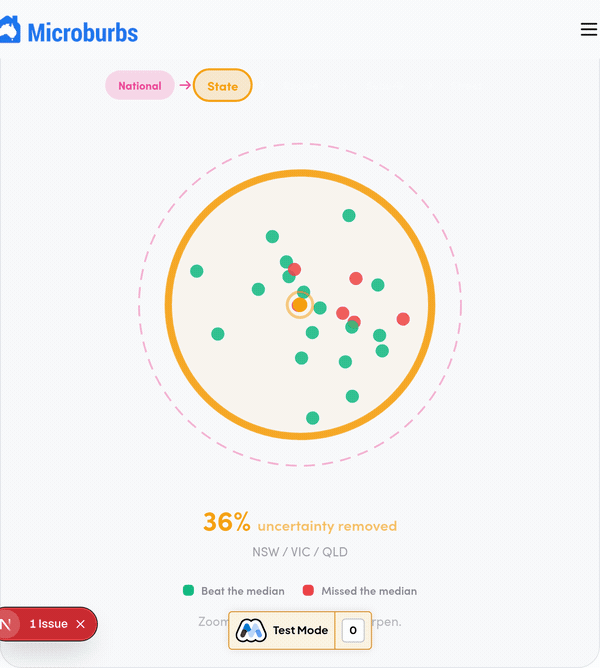The image size is (600, 668).
Task: Click the rightmost red dot in the circle
Action: (x=403, y=319)
